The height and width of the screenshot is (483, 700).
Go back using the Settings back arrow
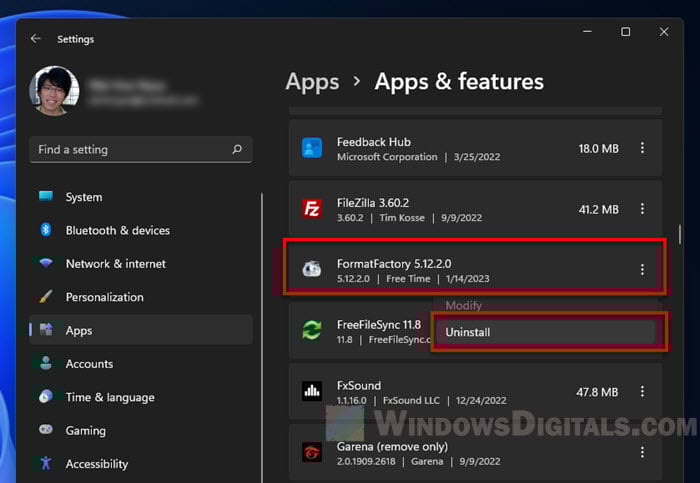(36, 39)
